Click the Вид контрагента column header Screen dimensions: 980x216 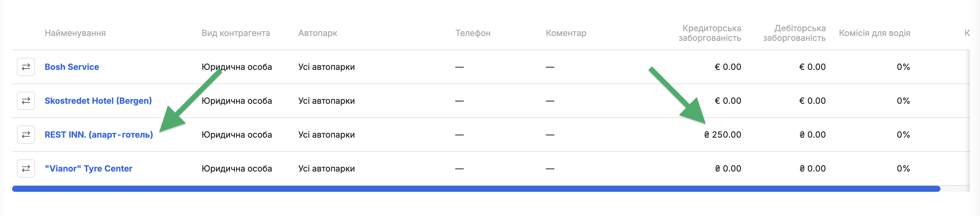point(236,33)
